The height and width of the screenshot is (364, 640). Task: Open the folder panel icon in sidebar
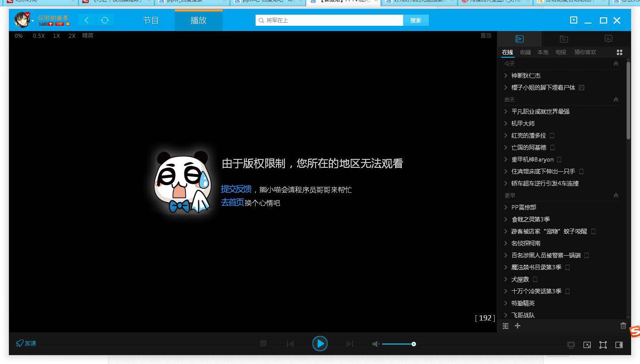tap(564, 39)
